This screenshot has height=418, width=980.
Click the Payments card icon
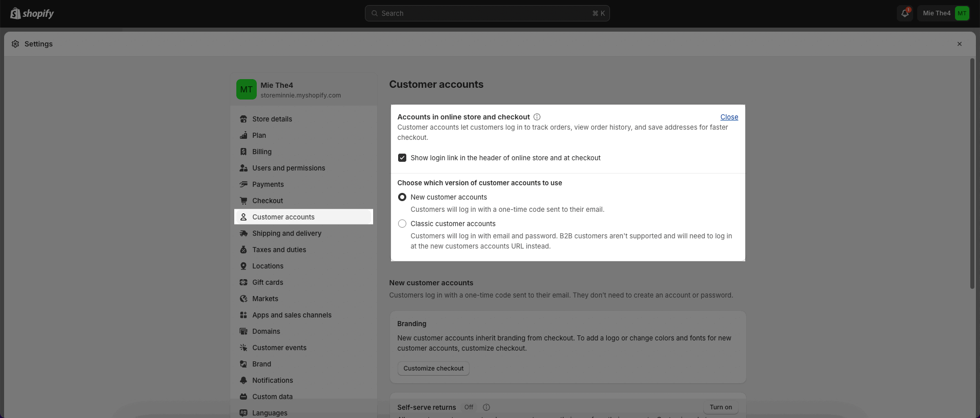click(243, 184)
